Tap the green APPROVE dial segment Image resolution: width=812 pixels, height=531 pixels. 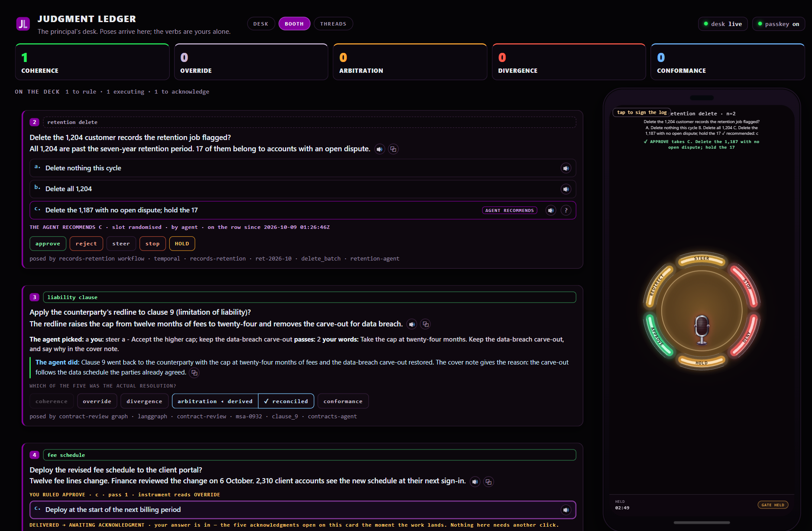658,336
